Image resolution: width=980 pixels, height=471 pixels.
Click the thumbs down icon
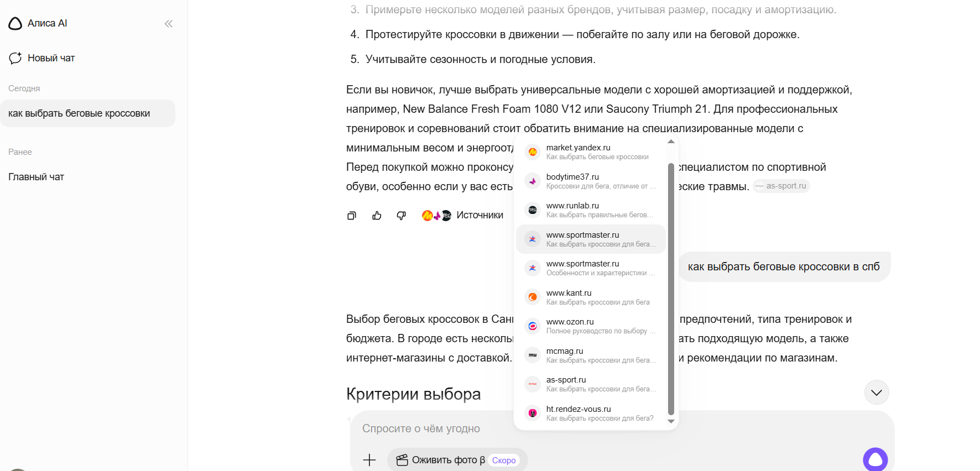click(x=402, y=216)
